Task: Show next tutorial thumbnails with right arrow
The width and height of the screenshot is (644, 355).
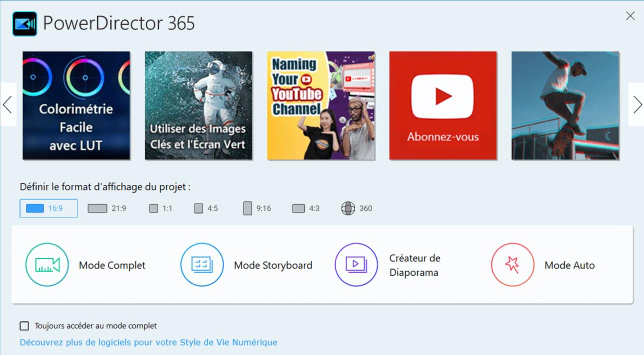Action: [637, 104]
